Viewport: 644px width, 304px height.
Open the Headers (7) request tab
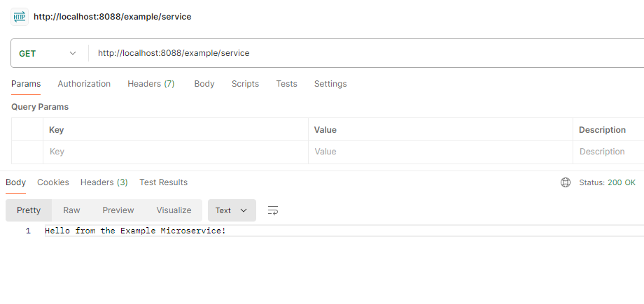[x=150, y=84]
